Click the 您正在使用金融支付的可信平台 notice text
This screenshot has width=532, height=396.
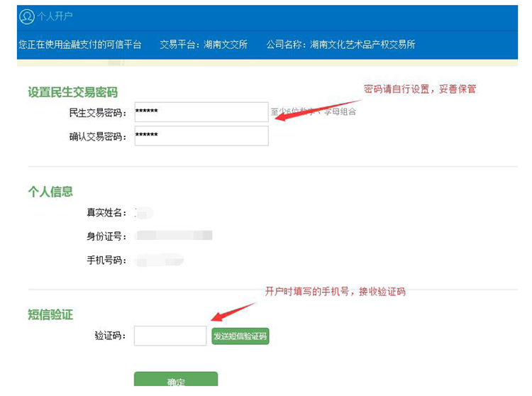pyautogui.click(x=79, y=44)
